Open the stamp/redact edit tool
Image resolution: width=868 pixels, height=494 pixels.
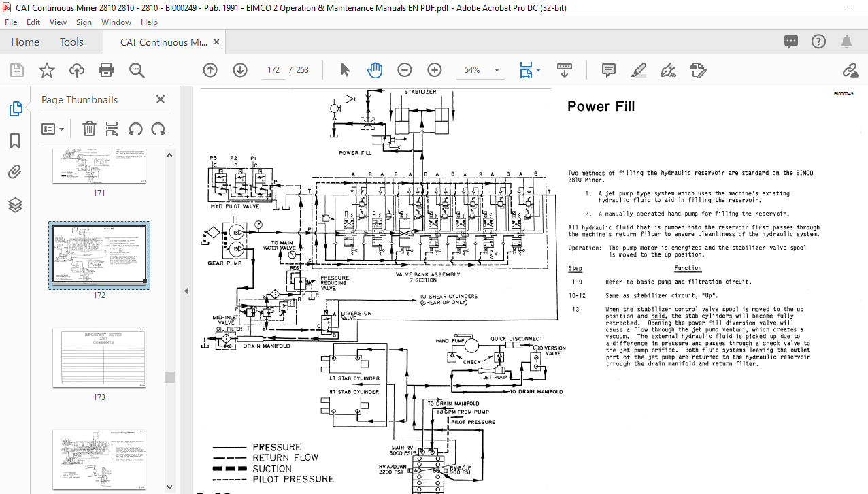point(698,70)
